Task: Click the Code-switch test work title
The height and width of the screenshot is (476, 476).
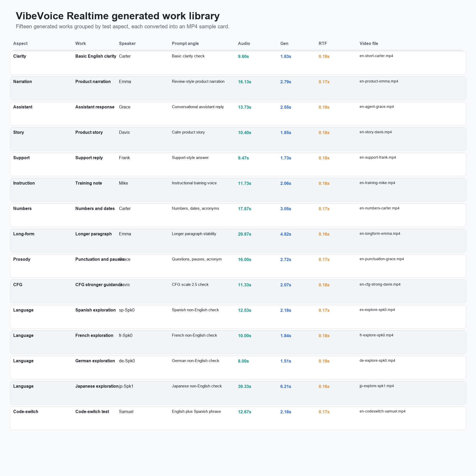Action: point(92,412)
